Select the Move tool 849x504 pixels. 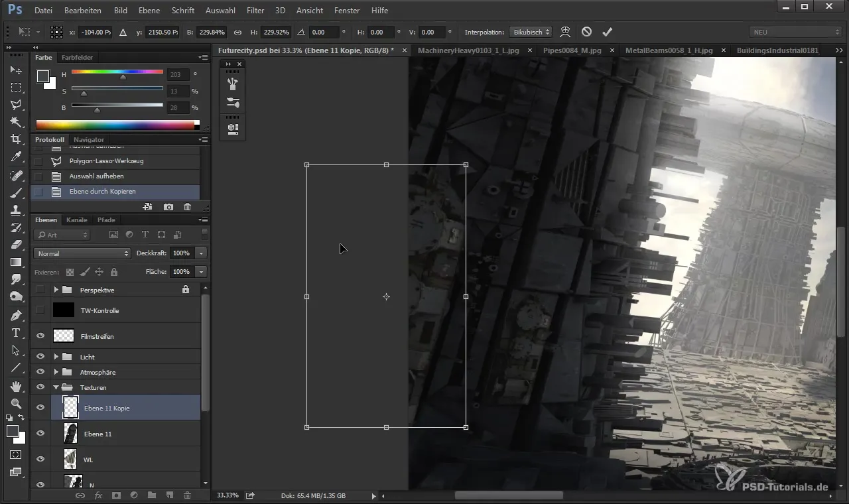16,70
